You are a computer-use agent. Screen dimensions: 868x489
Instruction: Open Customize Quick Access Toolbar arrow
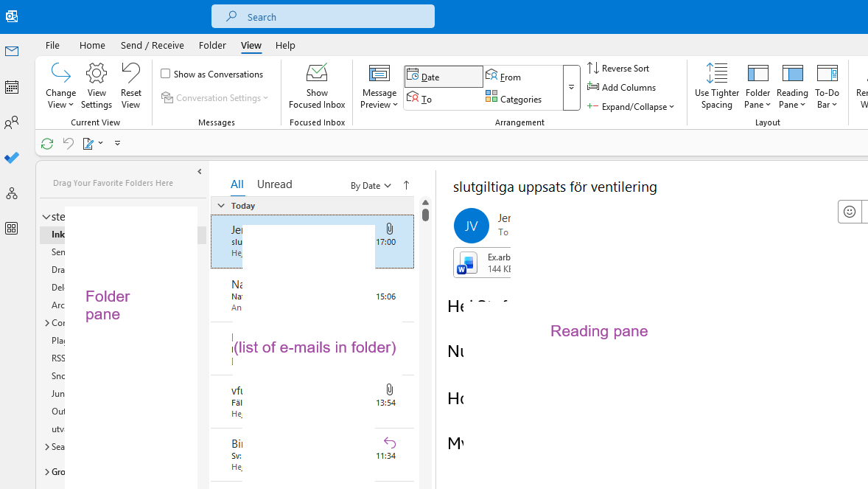coord(117,143)
